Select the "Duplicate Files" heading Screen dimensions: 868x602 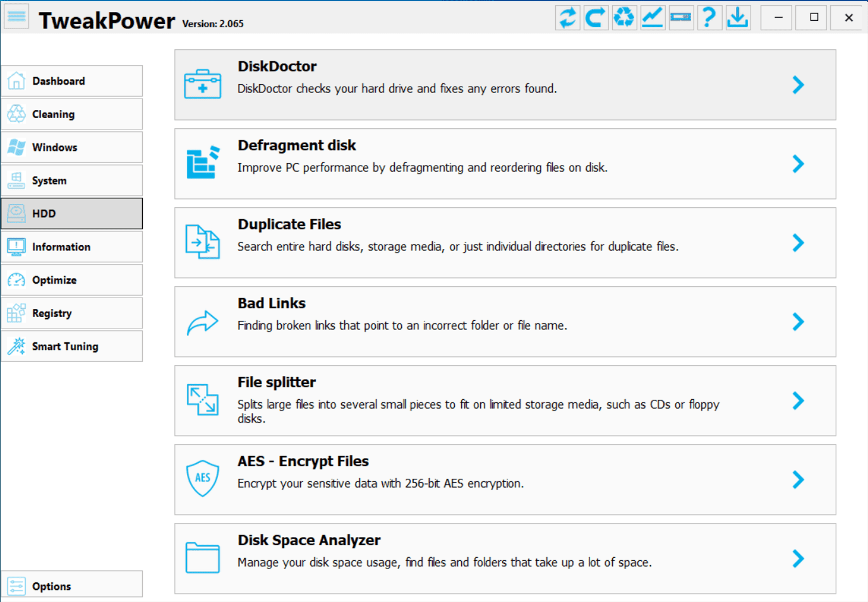click(x=289, y=224)
